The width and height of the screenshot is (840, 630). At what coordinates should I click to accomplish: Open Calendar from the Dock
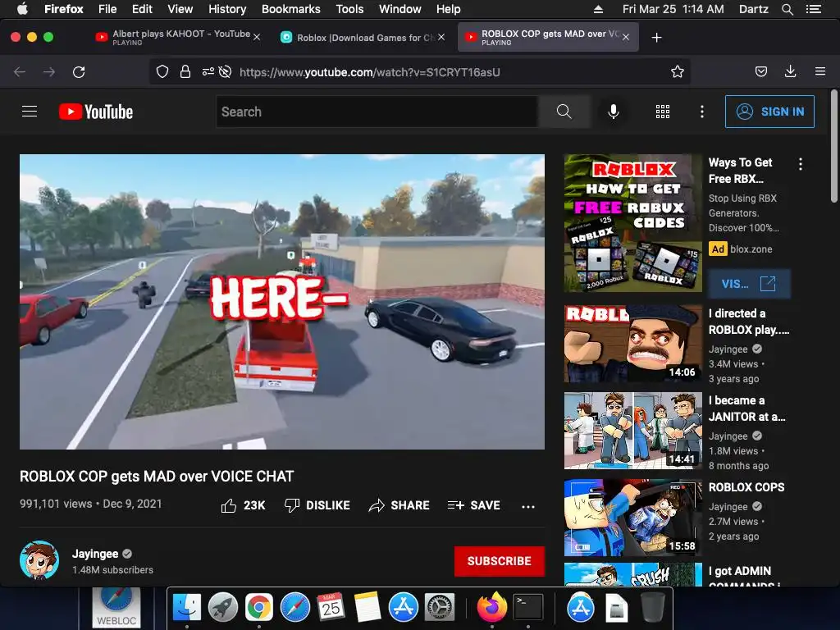click(x=331, y=608)
